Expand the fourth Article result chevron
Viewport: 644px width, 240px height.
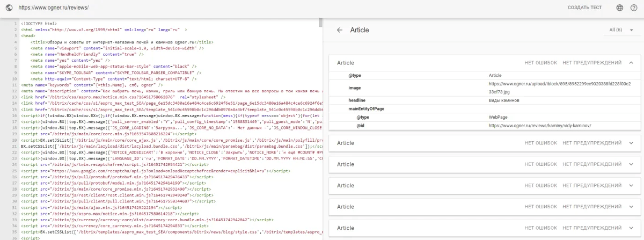[631, 186]
